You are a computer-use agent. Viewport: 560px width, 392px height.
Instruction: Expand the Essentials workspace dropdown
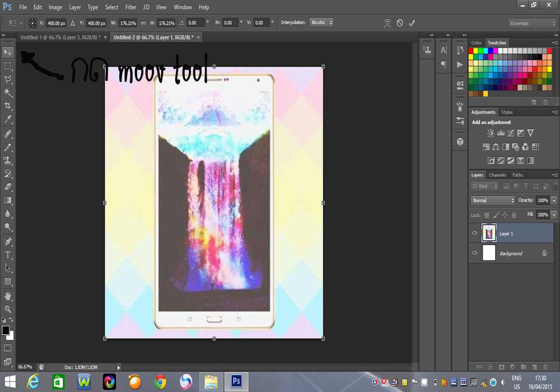click(x=532, y=24)
